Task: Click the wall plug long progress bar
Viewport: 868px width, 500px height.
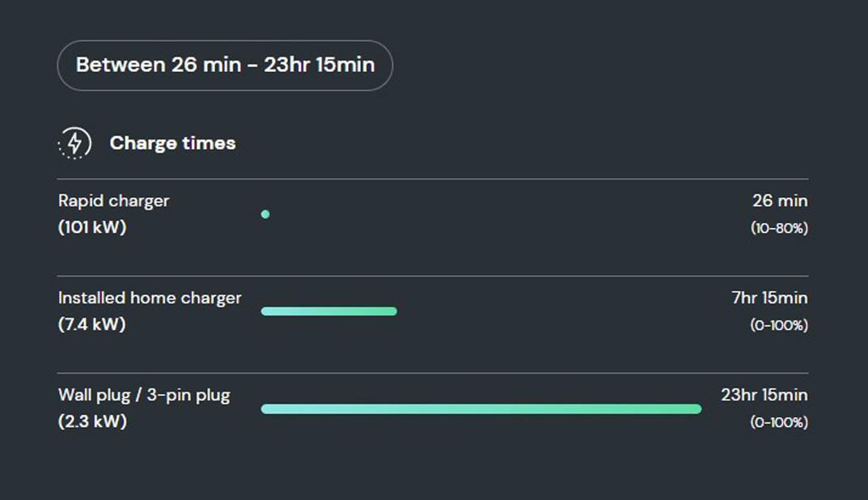Action: pyautogui.click(x=481, y=409)
